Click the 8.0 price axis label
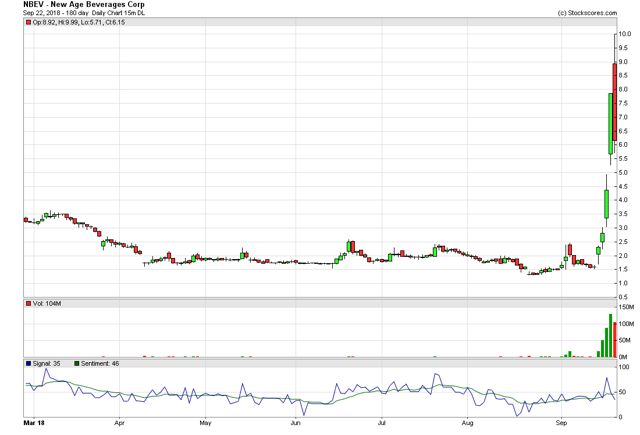Screen dimensions: 640x435 coord(623,90)
